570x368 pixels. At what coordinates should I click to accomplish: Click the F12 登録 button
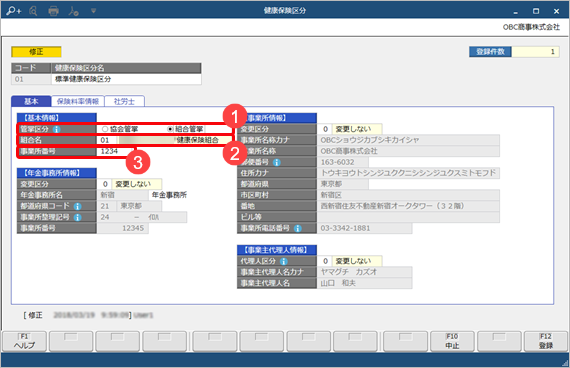[x=546, y=341]
